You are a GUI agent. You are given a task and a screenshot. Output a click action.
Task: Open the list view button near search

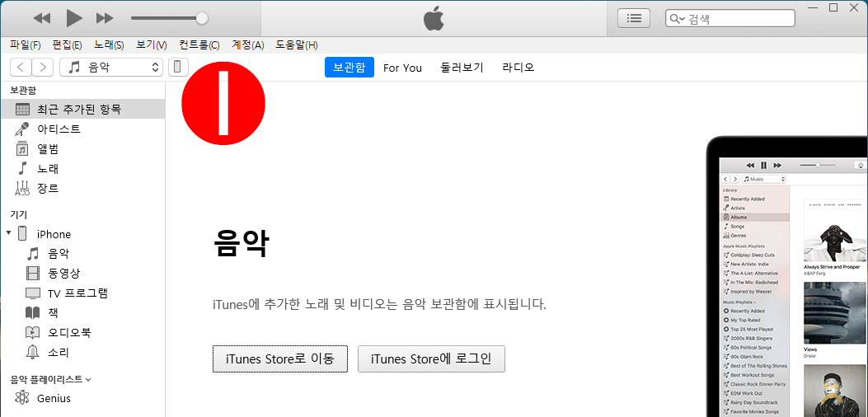(634, 18)
